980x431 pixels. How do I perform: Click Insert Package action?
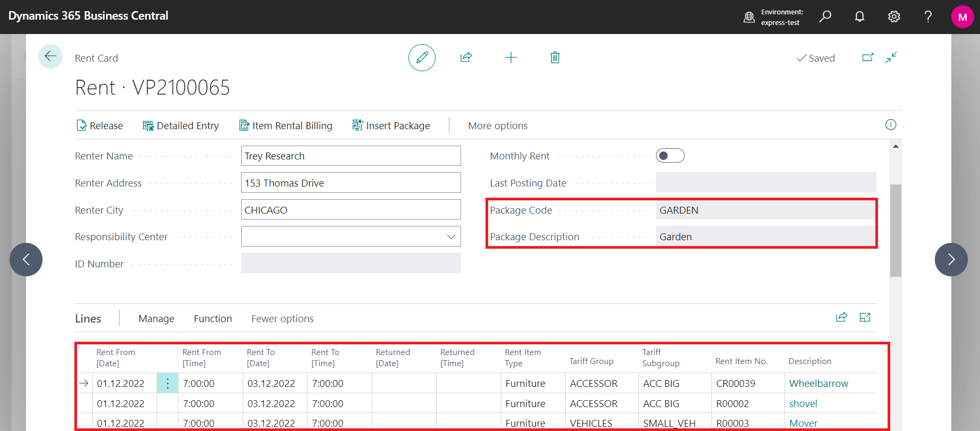coord(391,126)
